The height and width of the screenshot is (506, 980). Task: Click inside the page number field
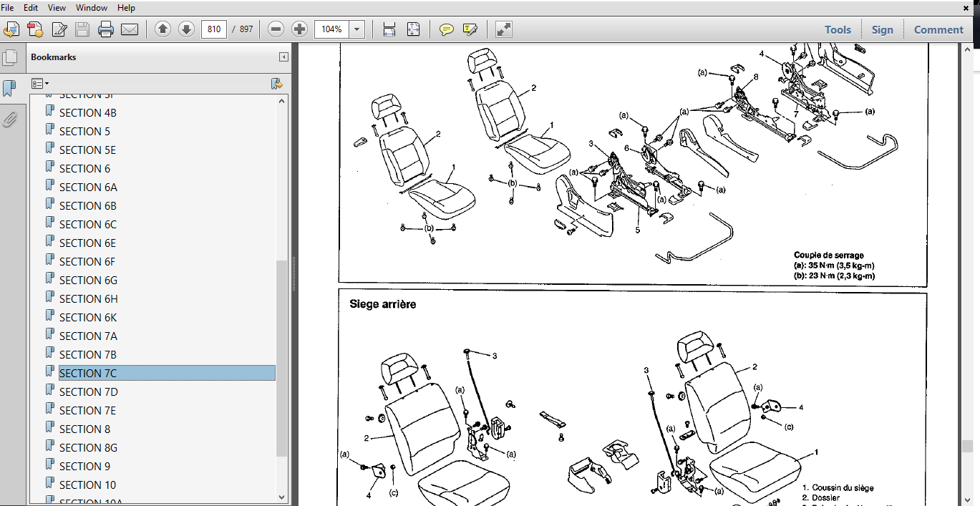pos(214,29)
